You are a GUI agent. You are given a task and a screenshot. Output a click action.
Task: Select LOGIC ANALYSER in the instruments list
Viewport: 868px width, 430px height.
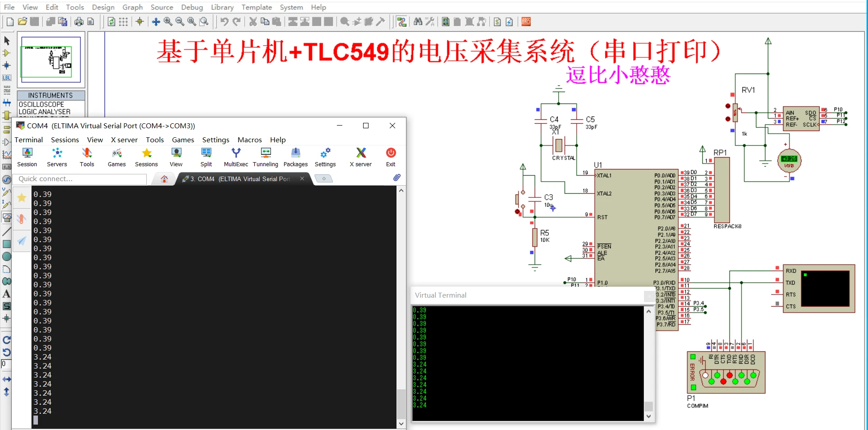click(x=45, y=112)
